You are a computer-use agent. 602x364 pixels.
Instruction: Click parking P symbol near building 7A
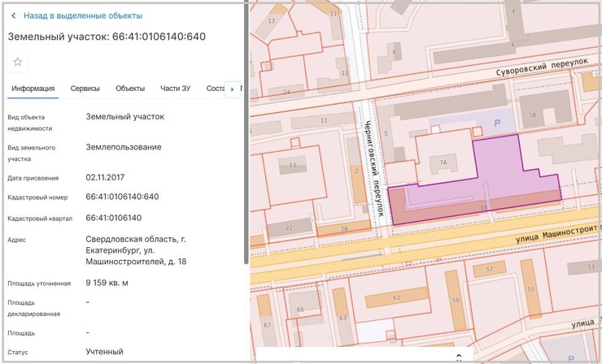(497, 123)
